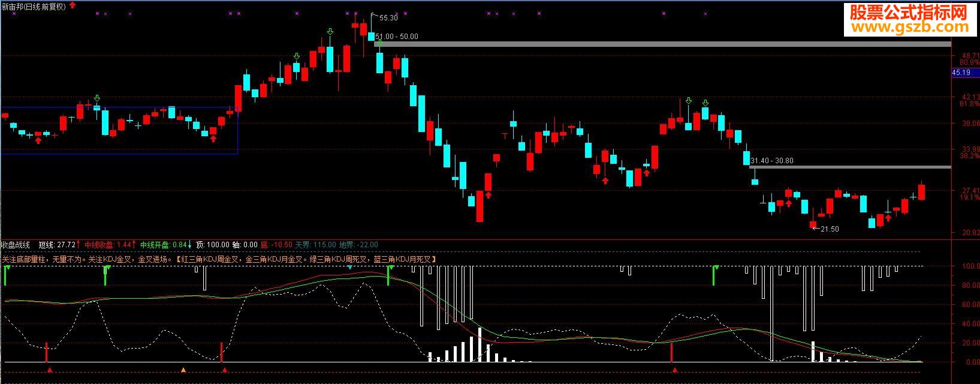Click the red 中线收盘: 1.44 value

[107, 245]
